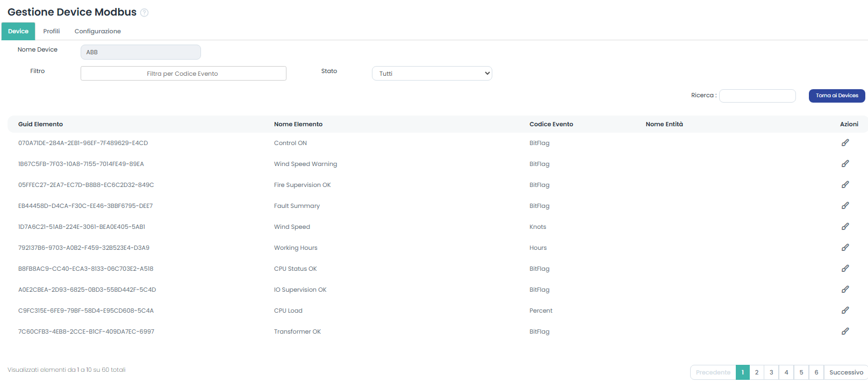Click the help icon beside Gestione Device Modbus
Screen dimensions: 868x382
coord(144,13)
